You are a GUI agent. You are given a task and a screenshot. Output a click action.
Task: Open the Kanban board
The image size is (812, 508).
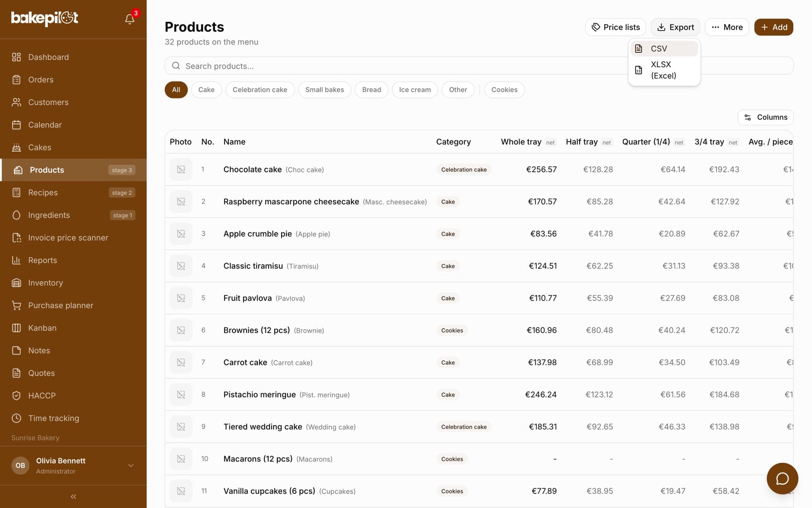tap(73, 328)
